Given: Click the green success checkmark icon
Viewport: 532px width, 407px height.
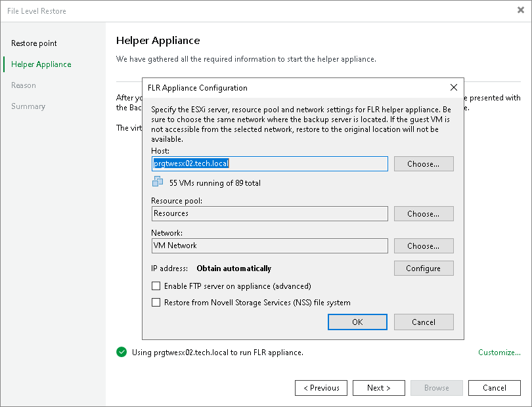Looking at the screenshot, I should [122, 353].
